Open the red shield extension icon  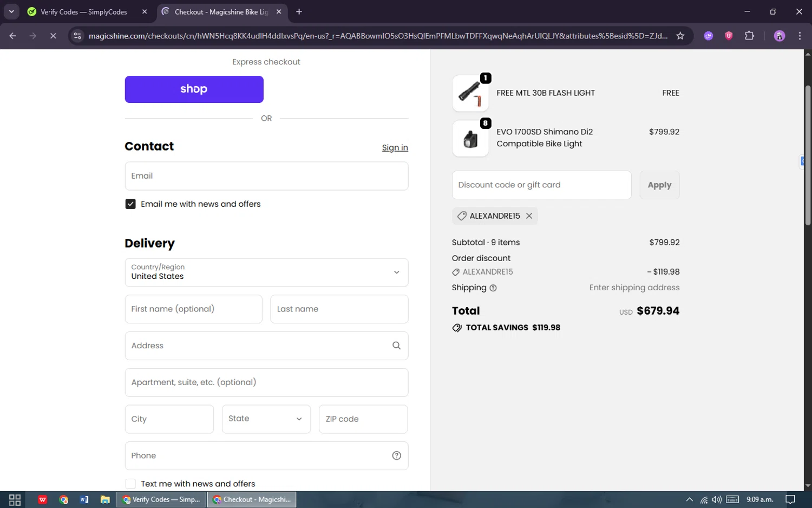[729, 36]
